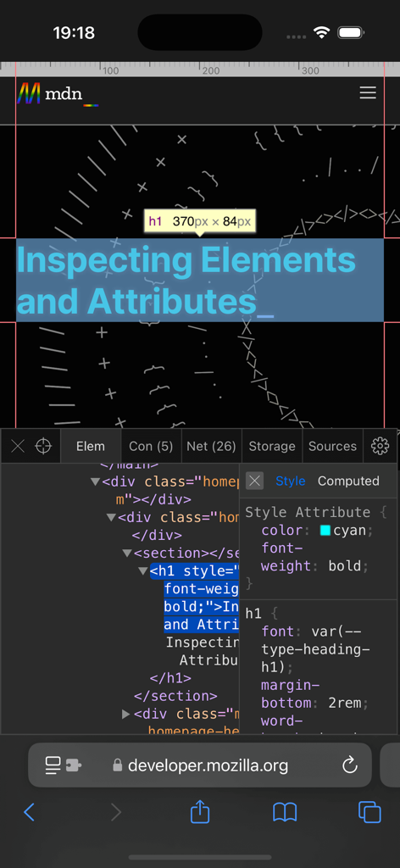Image resolution: width=400 pixels, height=868 pixels.
Task: Collapse the h1 element node
Action: (143, 570)
